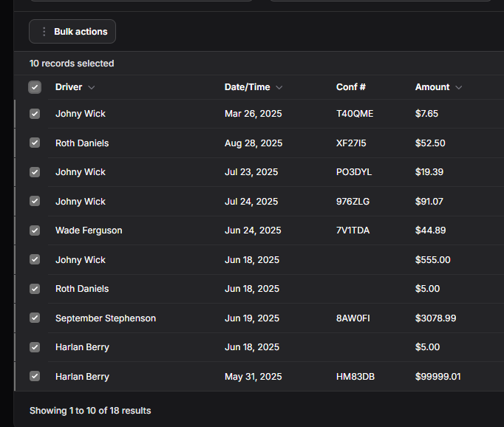504x427 pixels.
Task: Click confirmation number HM83DB
Action: point(355,377)
